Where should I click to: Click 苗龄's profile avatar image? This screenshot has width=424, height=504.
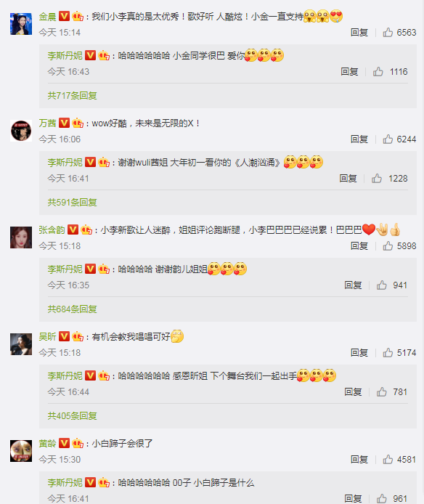[x=21, y=451]
